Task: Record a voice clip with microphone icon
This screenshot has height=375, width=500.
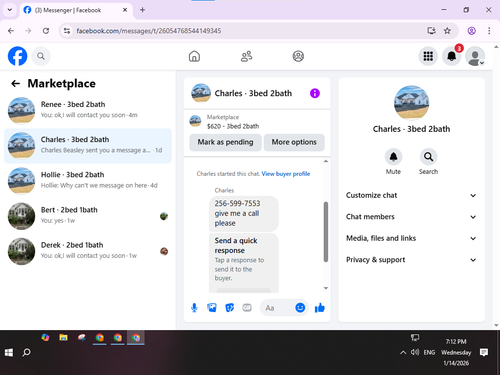Action: click(x=194, y=308)
